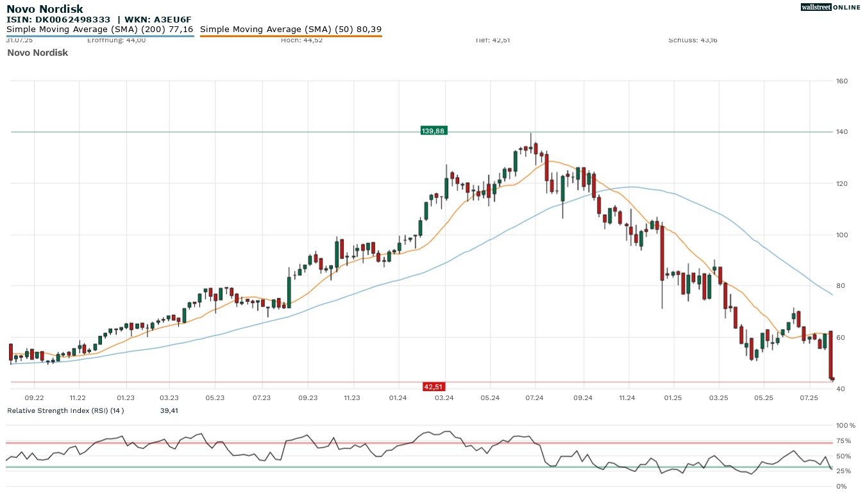
Task: Click the 160 price axis label
Action: click(x=841, y=81)
